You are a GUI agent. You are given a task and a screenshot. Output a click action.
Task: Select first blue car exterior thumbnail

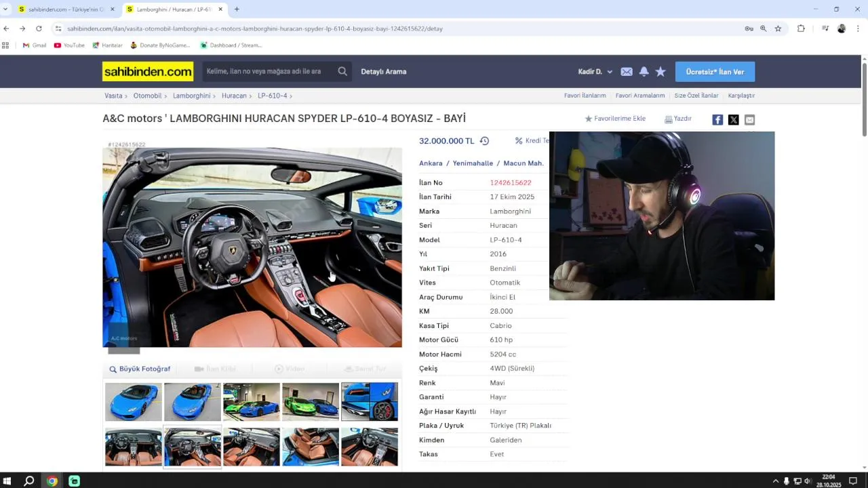[134, 402]
